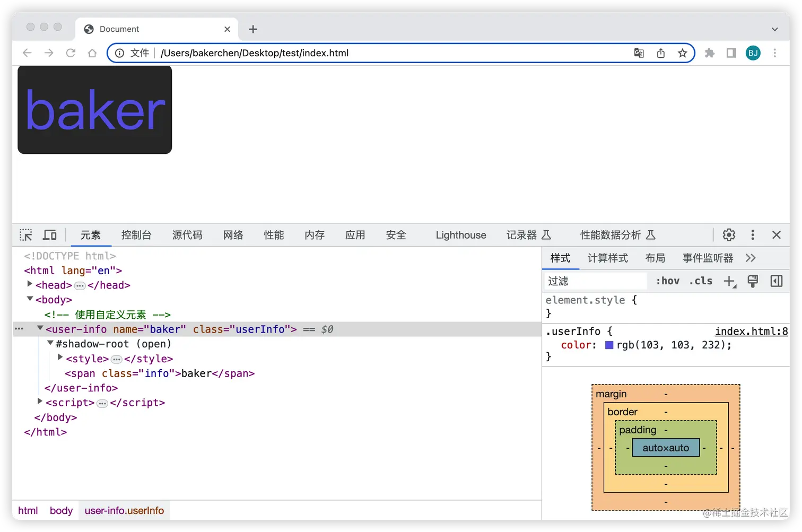
Task: Open Chrome three-dot menu
Action: (775, 53)
